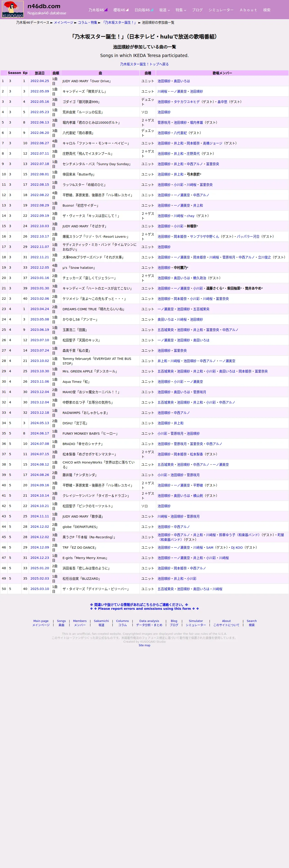
Task: Open broadcast date 2023.10.30 link
Action: point(40,371)
